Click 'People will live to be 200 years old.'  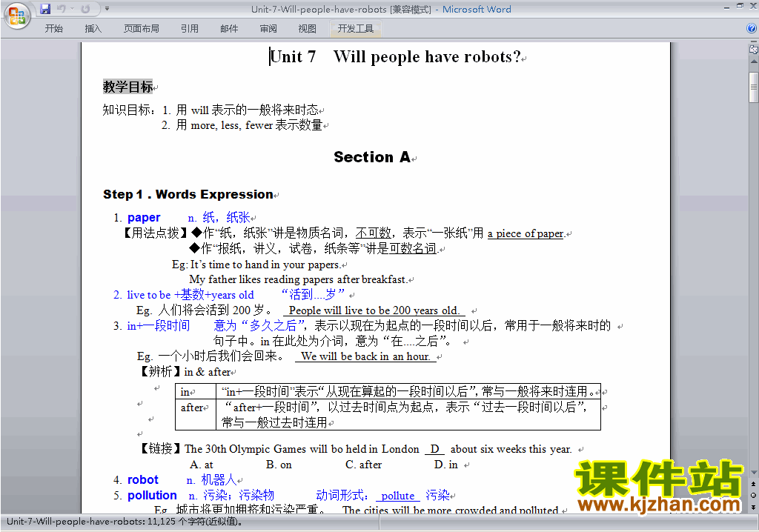374,310
